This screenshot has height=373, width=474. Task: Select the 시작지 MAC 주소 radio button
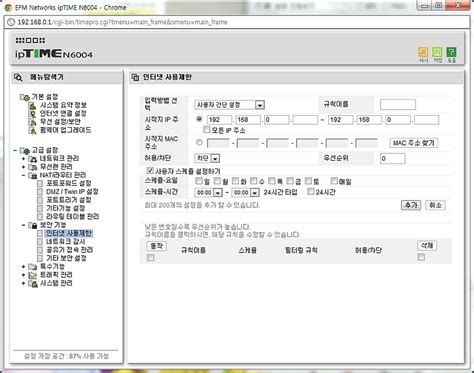[199, 142]
